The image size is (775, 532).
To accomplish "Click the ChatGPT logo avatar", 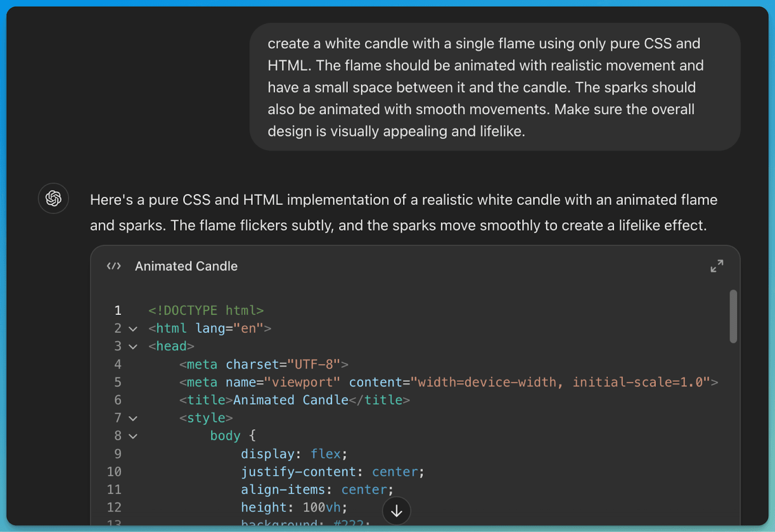I will point(53,199).
